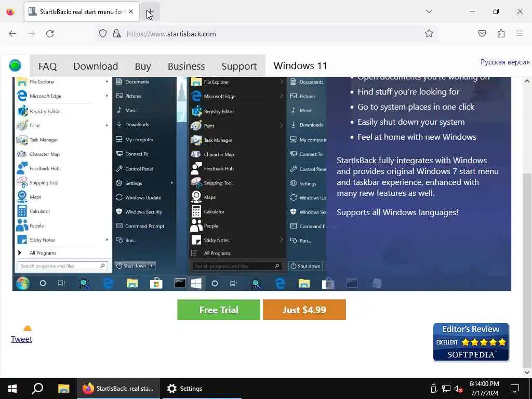The width and height of the screenshot is (532, 399).
Task: Click the address bar URL
Action: (171, 34)
